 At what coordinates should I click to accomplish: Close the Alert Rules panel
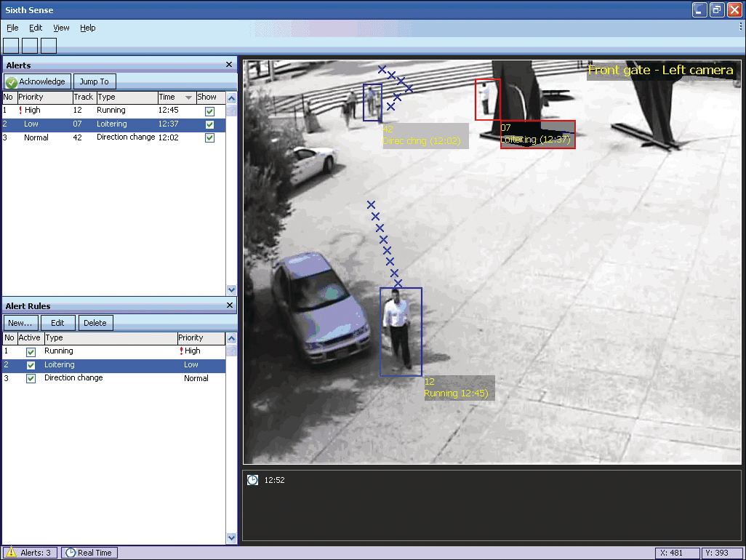click(229, 306)
